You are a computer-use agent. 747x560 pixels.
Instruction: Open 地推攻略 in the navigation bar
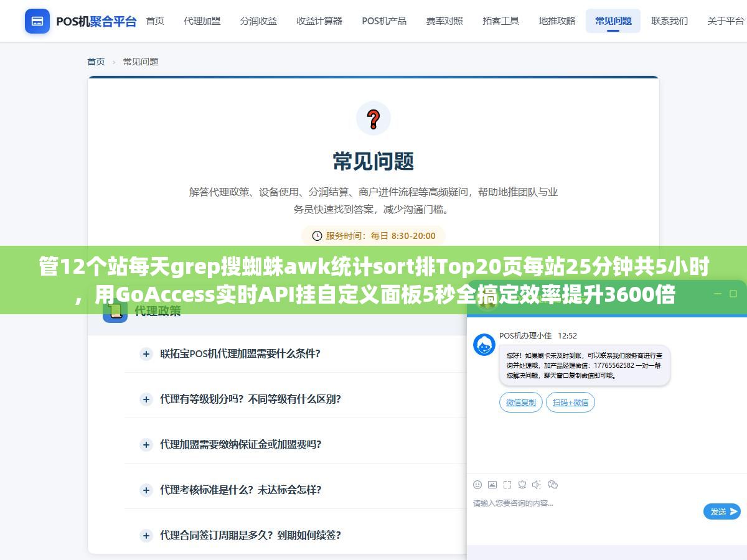[x=557, y=21]
